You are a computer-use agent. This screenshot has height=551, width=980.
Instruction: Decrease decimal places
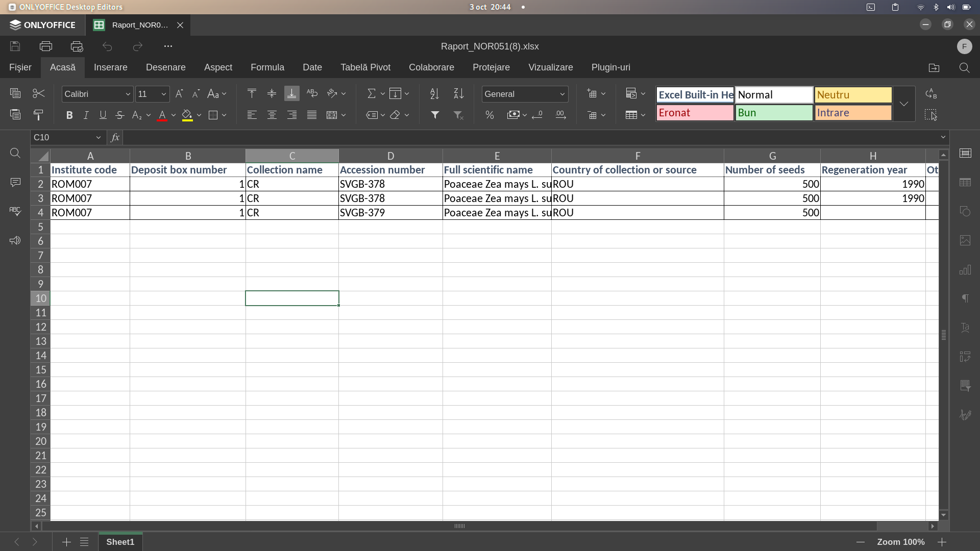click(537, 115)
